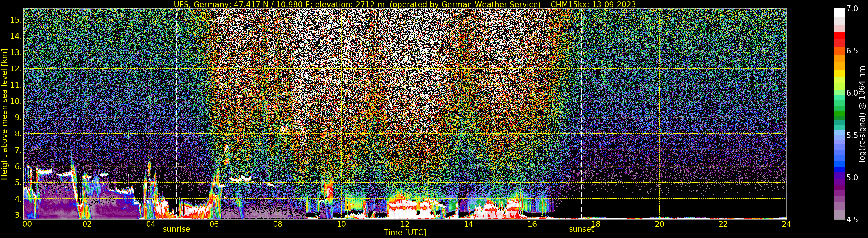Click the '10.' height axis tick
This screenshot has width=868, height=238.
click(x=16, y=101)
